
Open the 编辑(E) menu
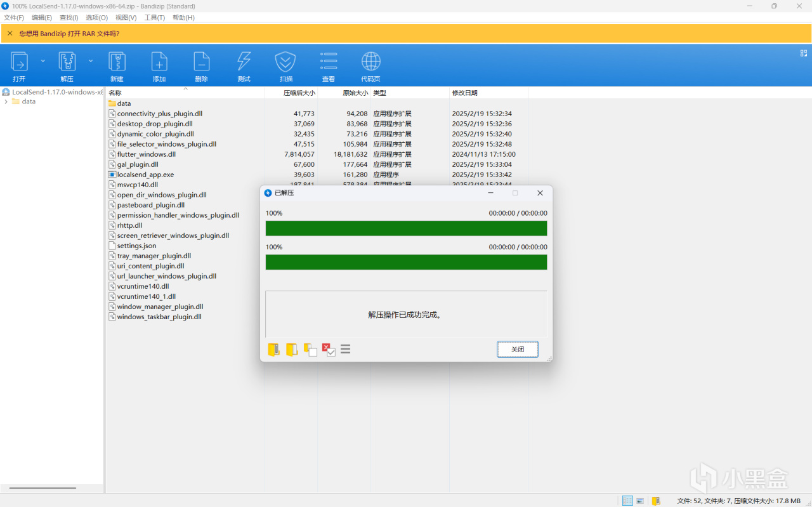[42, 18]
